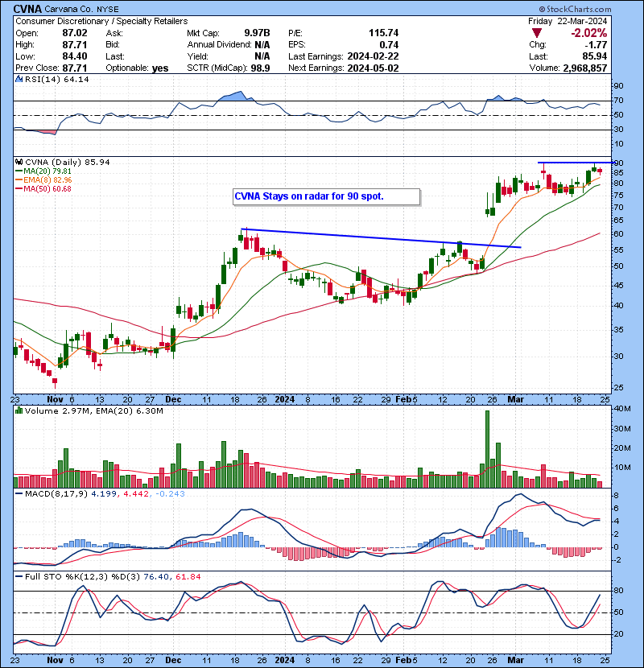Click the Last Earnings date 2024-02-22

[373, 56]
